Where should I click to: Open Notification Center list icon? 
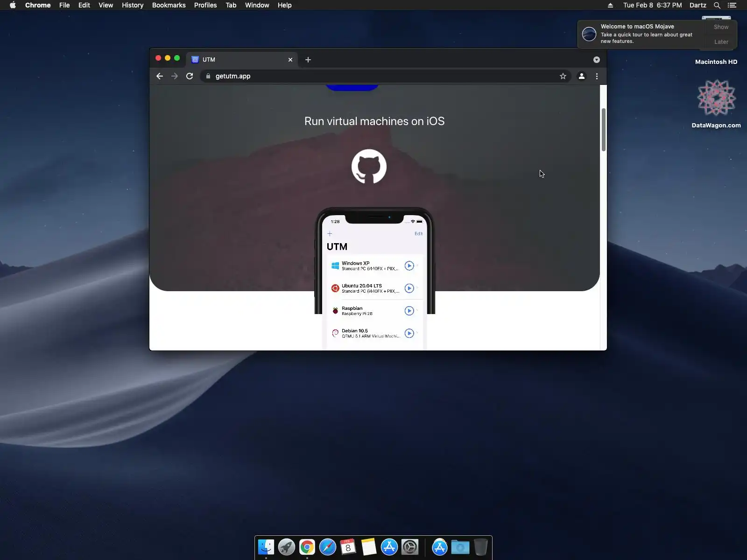(x=732, y=5)
